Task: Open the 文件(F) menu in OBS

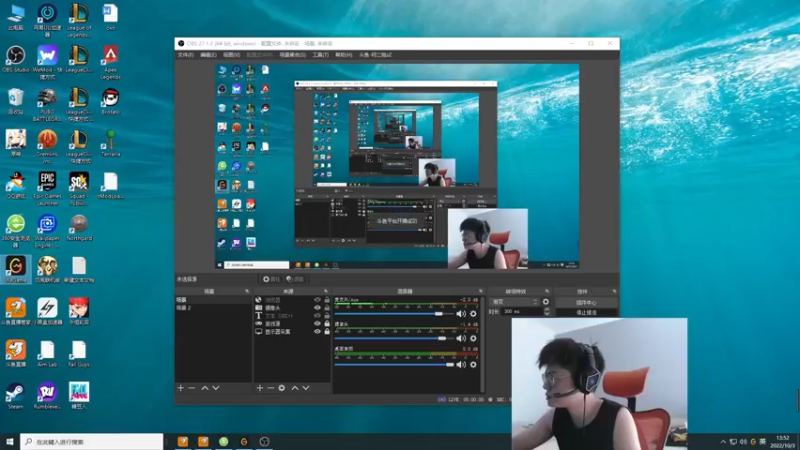Action: tap(186, 55)
